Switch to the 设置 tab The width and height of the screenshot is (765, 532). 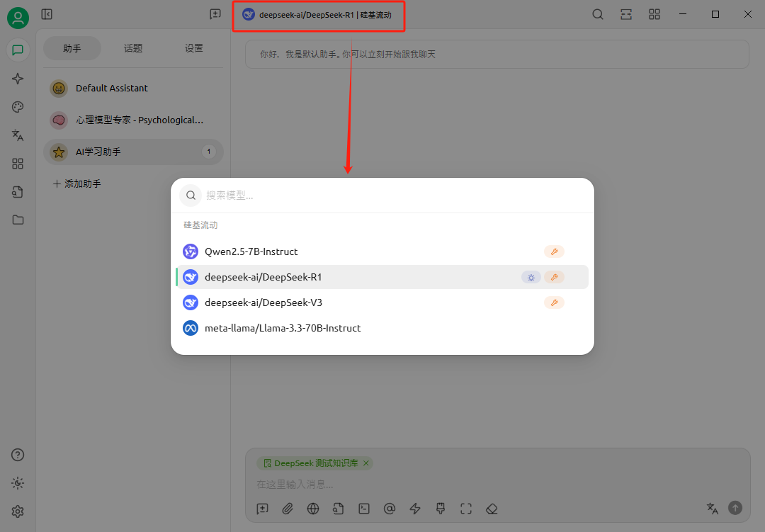(193, 48)
